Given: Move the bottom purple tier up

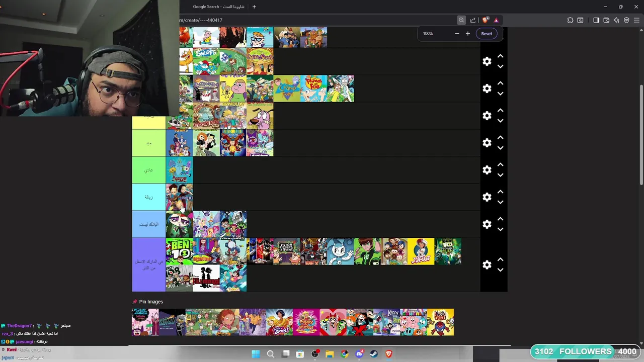Looking at the screenshot, I should [500, 260].
